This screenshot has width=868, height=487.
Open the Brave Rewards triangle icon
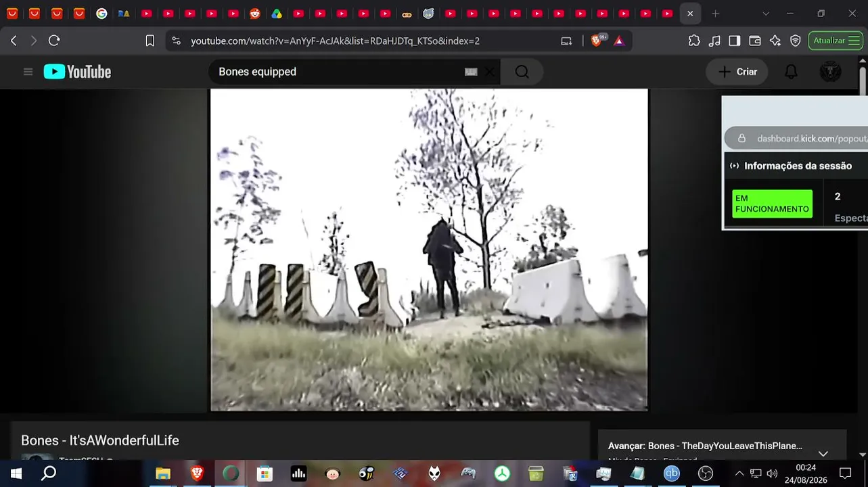pos(618,41)
